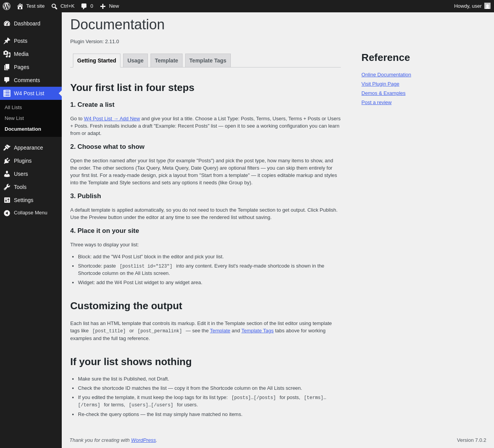Click the [postlist id="123"] shortcode text
Image resolution: width=494 pixels, height=448 pixels.
[x=146, y=266]
